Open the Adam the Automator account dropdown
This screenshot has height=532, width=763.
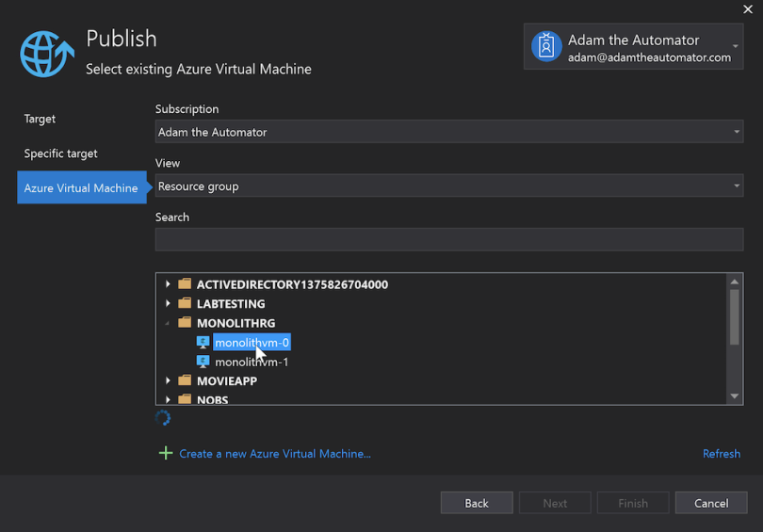tap(736, 47)
